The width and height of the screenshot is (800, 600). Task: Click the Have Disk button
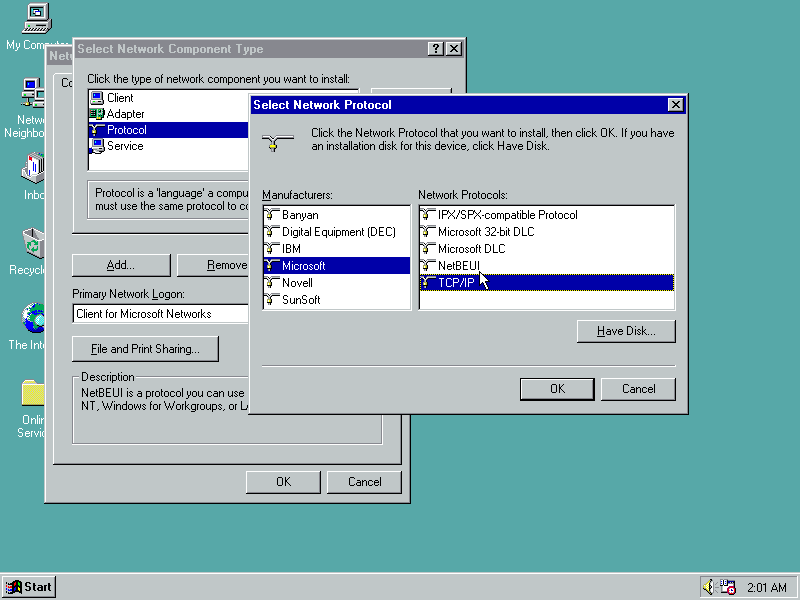point(626,331)
